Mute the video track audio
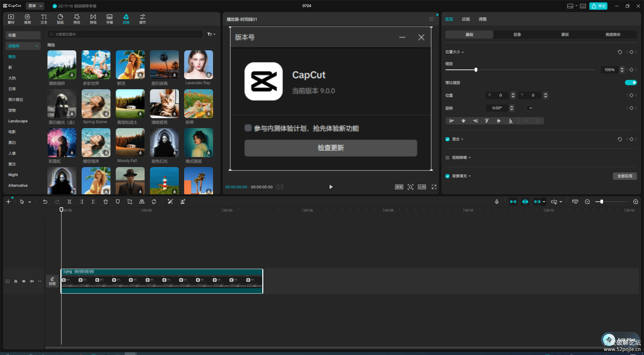The image size is (644, 355). click(32, 281)
